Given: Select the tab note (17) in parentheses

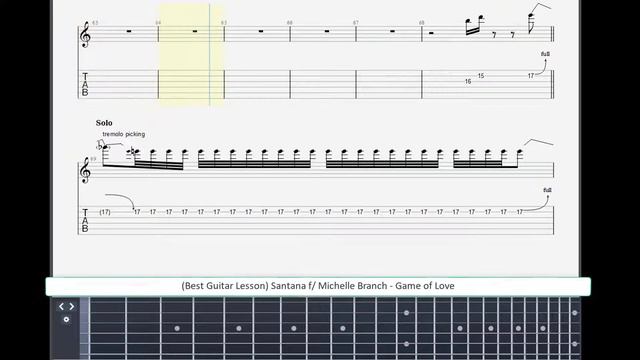Looking at the screenshot, I should tap(105, 212).
